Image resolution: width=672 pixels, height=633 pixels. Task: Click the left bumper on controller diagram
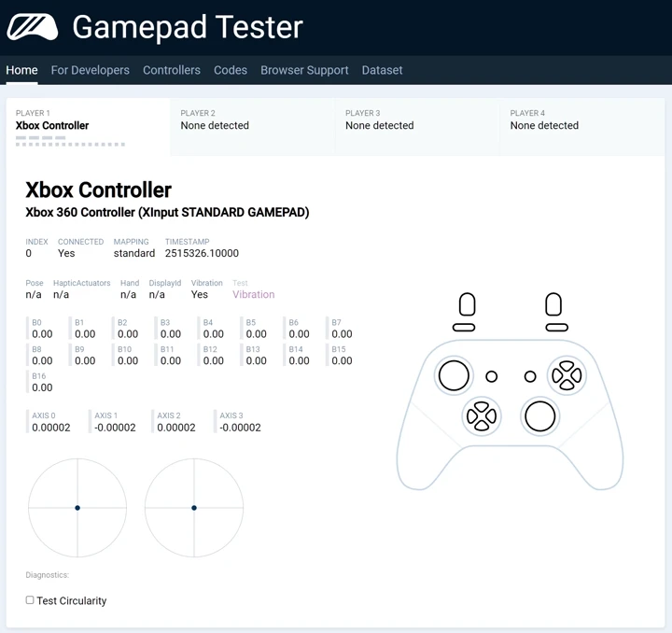(x=464, y=328)
